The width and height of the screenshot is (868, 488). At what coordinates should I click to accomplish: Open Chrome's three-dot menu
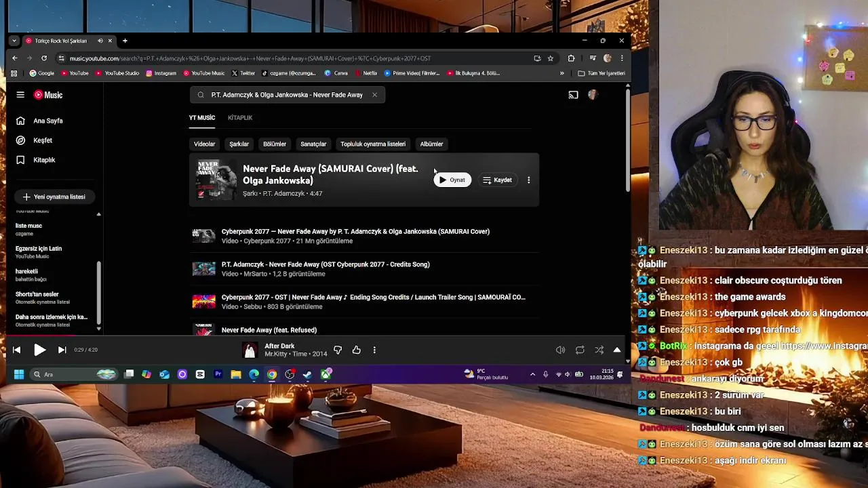(x=622, y=58)
